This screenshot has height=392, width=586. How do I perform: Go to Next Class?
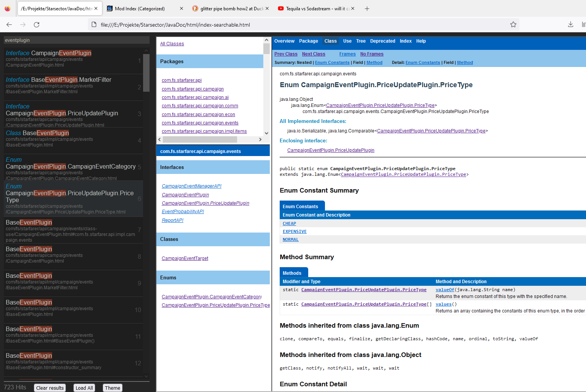coord(314,54)
